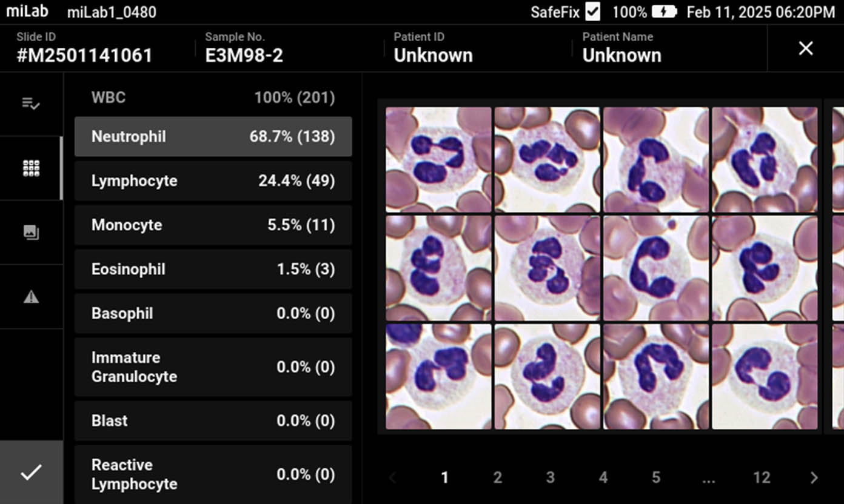Screen dimensions: 844x504
Task: Go to page 5 of images
Action: tap(655, 478)
